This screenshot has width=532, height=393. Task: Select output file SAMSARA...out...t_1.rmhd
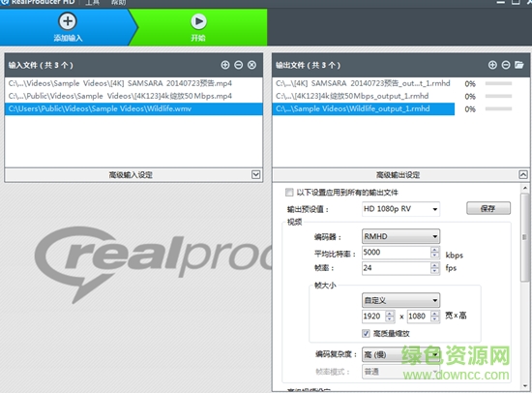[x=364, y=83]
